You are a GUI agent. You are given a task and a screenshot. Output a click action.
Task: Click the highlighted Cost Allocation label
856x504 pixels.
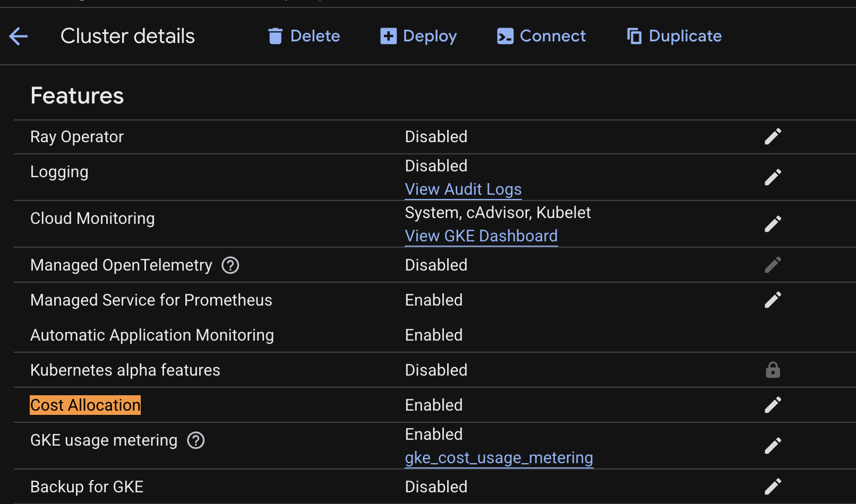point(85,405)
